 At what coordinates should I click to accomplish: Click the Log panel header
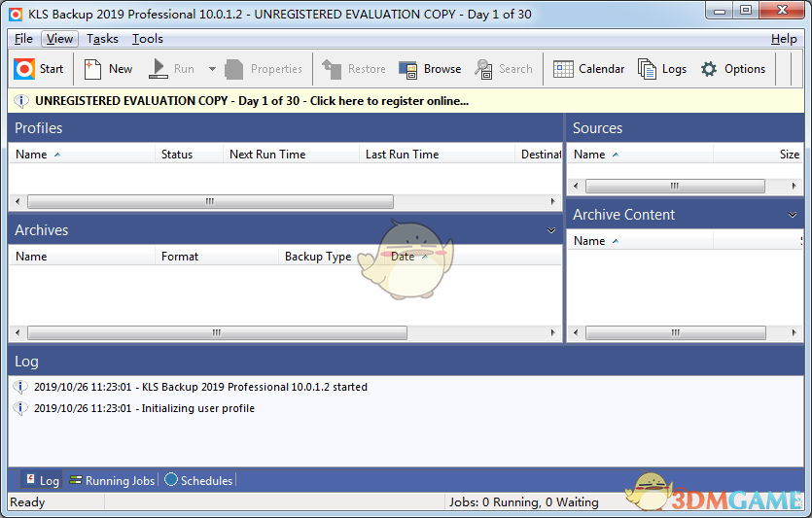click(x=406, y=362)
